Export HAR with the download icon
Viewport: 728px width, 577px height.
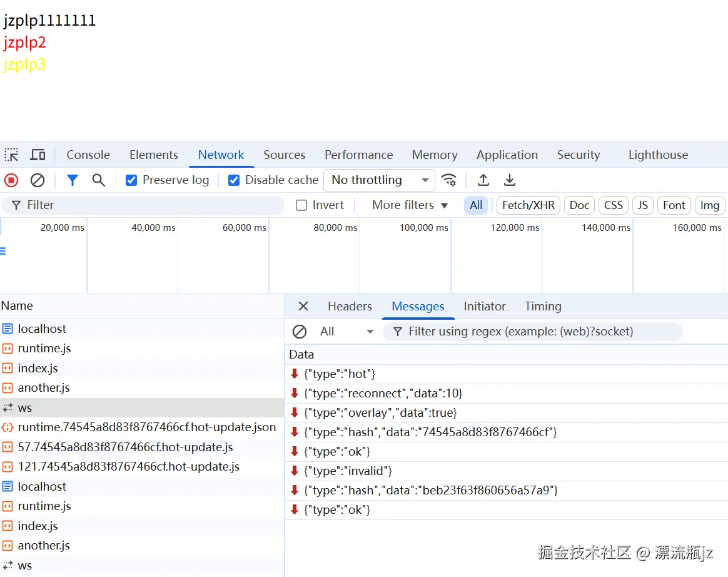[509, 180]
